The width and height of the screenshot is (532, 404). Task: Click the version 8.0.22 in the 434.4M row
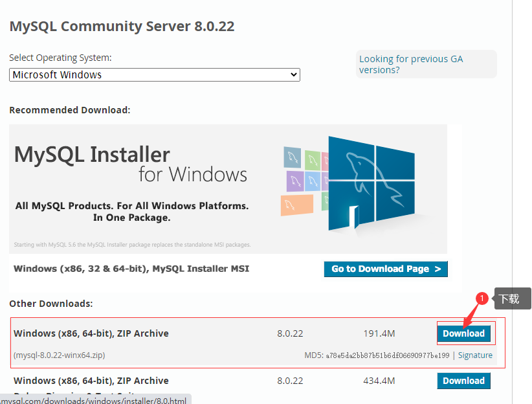pos(290,381)
